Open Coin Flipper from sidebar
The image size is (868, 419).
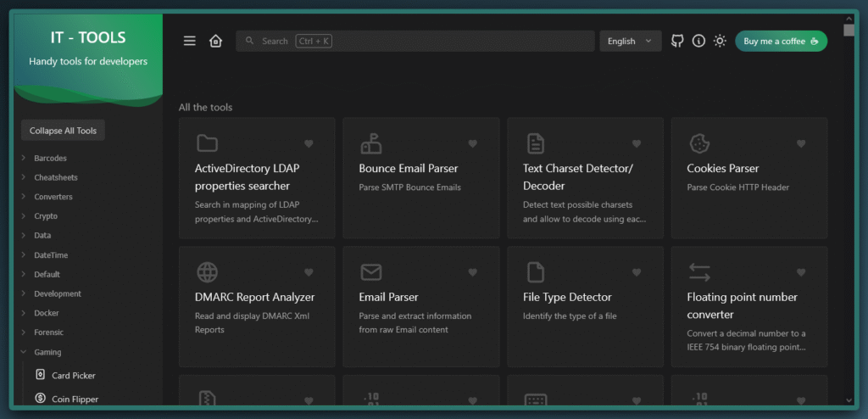(x=75, y=399)
